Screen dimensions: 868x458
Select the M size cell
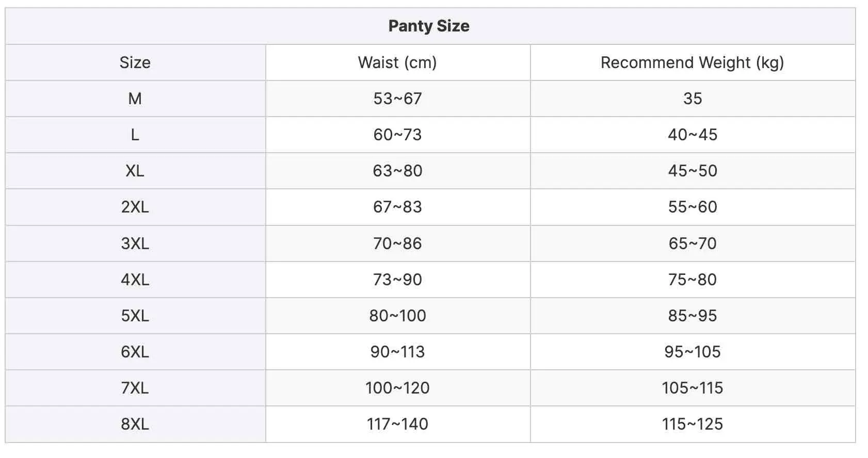(x=135, y=99)
